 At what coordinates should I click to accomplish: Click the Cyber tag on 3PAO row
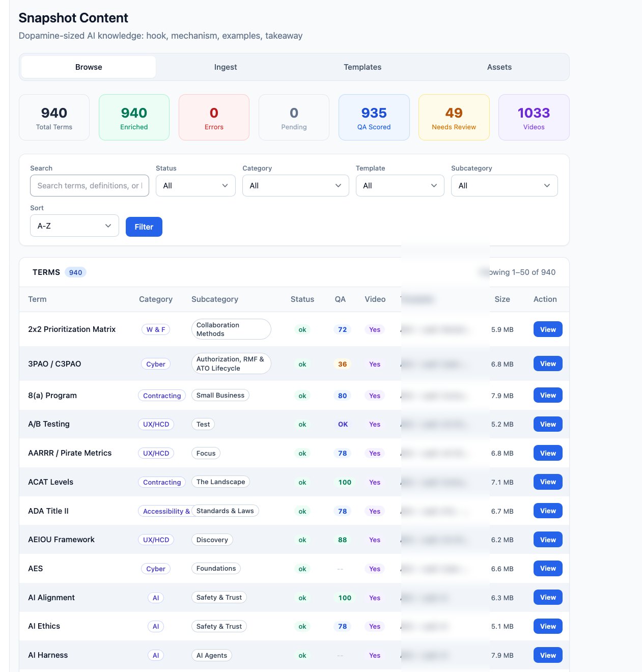[156, 364]
